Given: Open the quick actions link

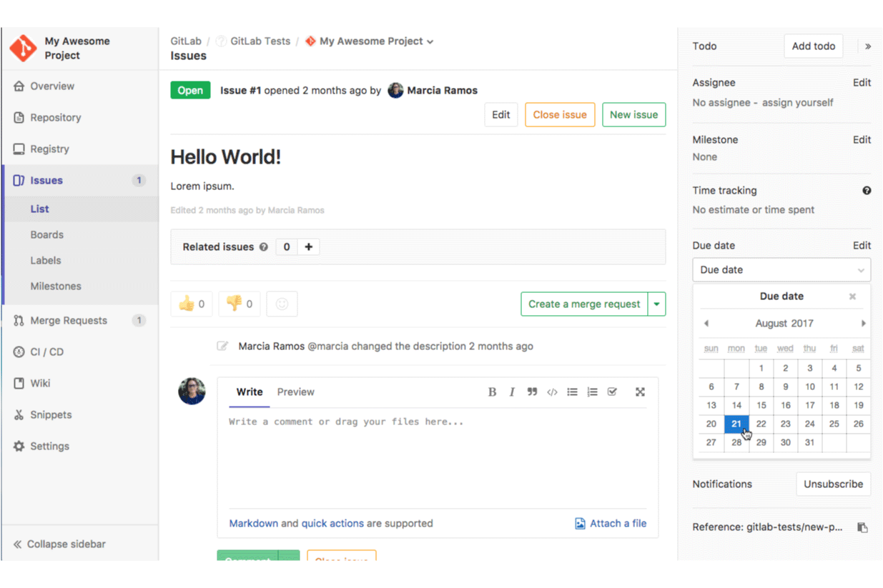Looking at the screenshot, I should pyautogui.click(x=332, y=523).
